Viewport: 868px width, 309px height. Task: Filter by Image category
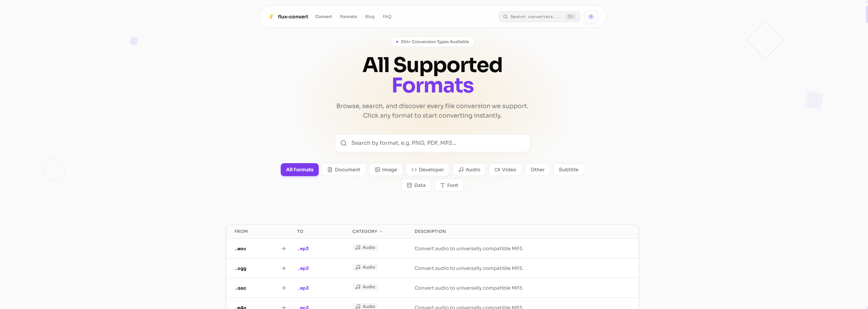tap(386, 170)
